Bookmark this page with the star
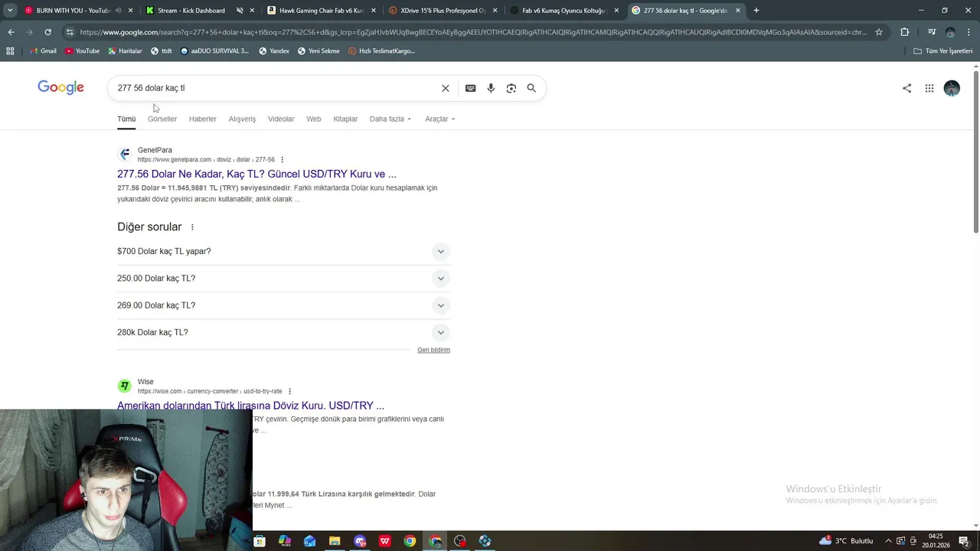 pos(879,32)
